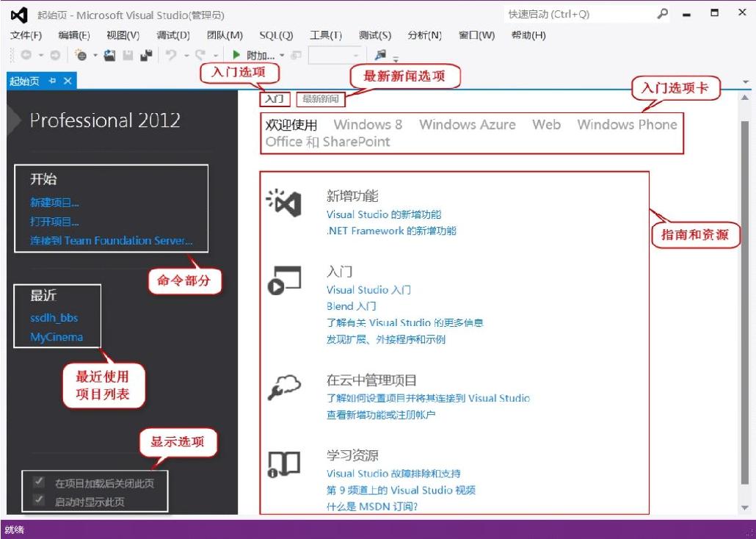Toggle 在项目加载后关闭此页 checkbox
Image resolution: width=756 pixels, height=539 pixels.
(39, 482)
